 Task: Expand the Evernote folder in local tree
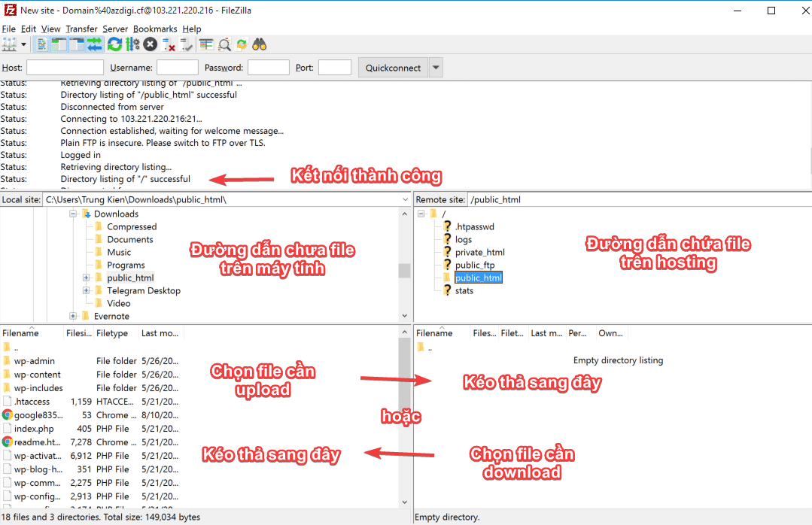click(73, 316)
